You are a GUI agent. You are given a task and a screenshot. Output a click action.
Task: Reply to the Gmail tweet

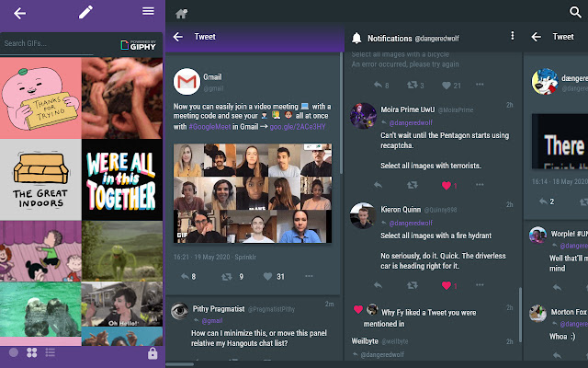coord(185,277)
